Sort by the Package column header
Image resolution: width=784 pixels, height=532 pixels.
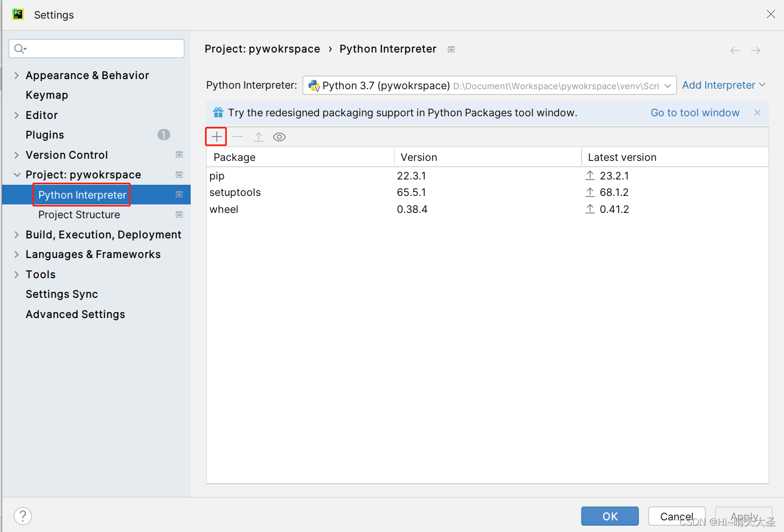pyautogui.click(x=300, y=157)
